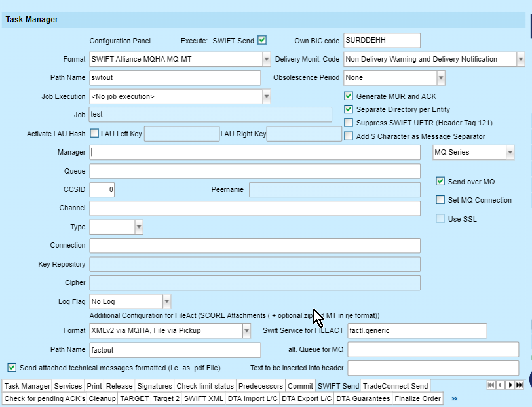The image size is (532, 407).
Task: Toggle Separate Directory per Entity
Action: [x=349, y=109]
